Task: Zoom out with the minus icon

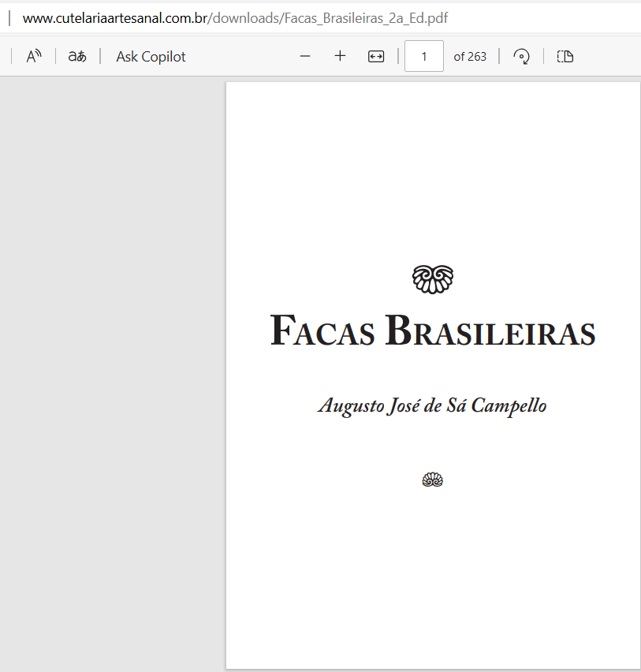Action: pos(305,56)
